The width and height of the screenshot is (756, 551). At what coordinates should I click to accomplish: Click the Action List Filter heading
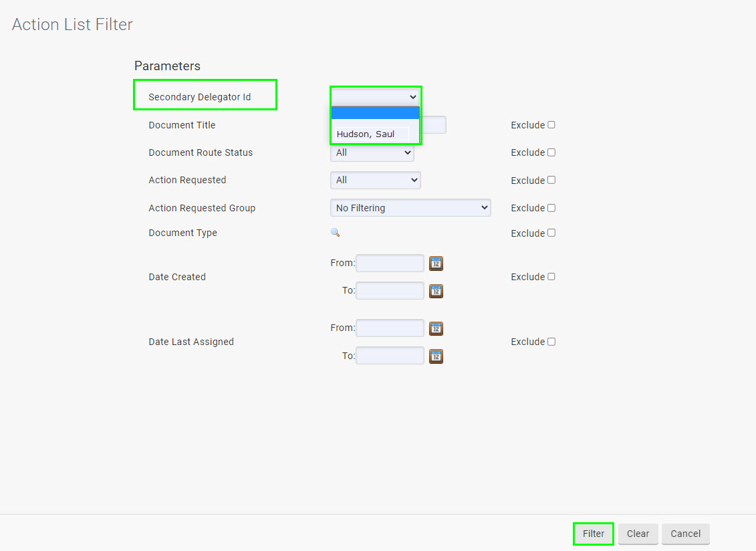click(72, 25)
